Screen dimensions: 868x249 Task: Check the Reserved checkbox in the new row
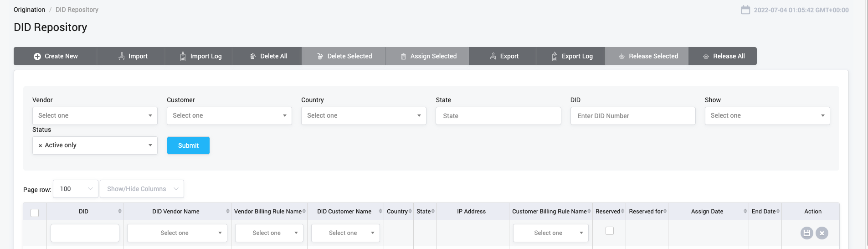pyautogui.click(x=610, y=231)
